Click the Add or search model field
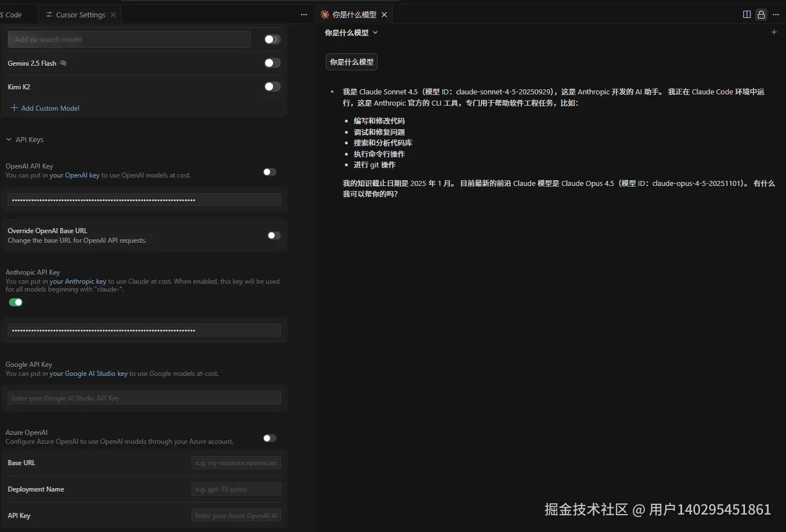Viewport: 786px width, 532px height. [128, 39]
